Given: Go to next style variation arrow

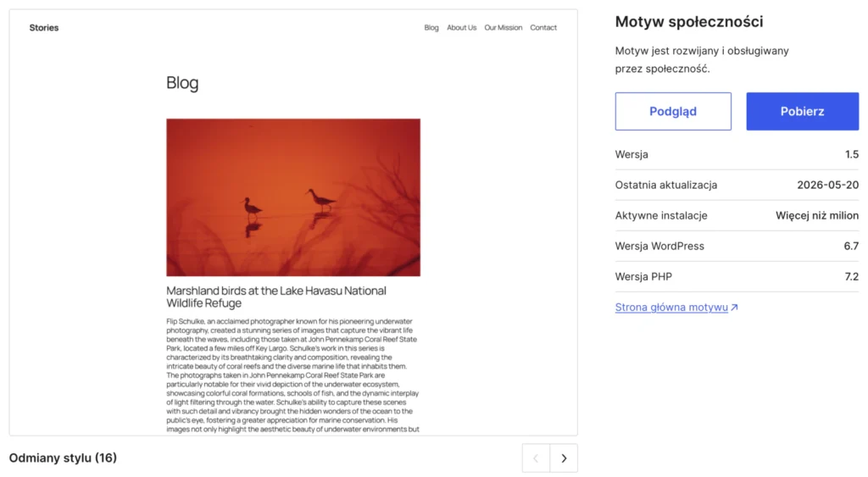Looking at the screenshot, I should [564, 458].
